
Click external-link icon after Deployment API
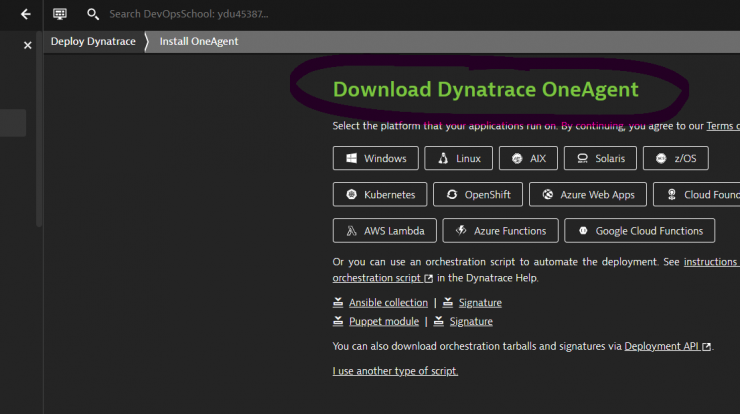pyautogui.click(x=706, y=347)
